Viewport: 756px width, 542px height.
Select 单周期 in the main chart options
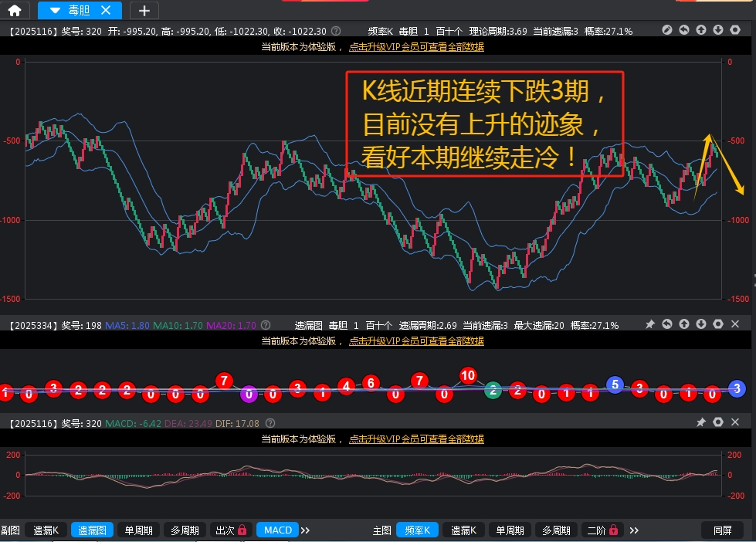coord(509,530)
